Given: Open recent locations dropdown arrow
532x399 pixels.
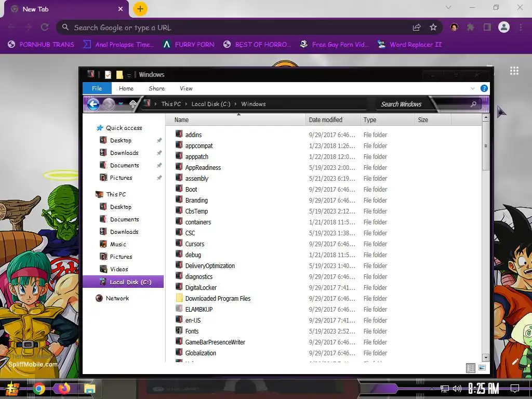Looking at the screenshot, I should tap(121, 104).
